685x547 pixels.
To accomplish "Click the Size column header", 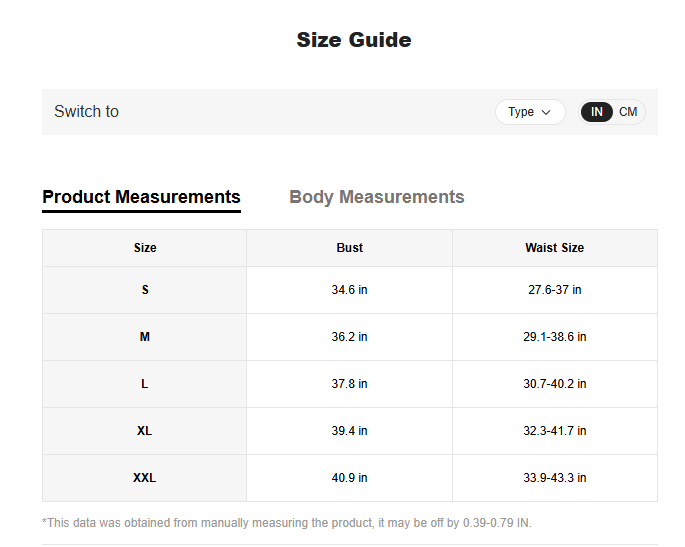I will tap(145, 248).
